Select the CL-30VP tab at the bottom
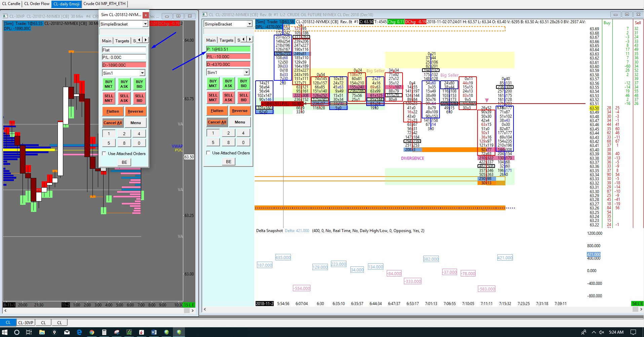This screenshot has height=337, width=644. (x=26, y=323)
